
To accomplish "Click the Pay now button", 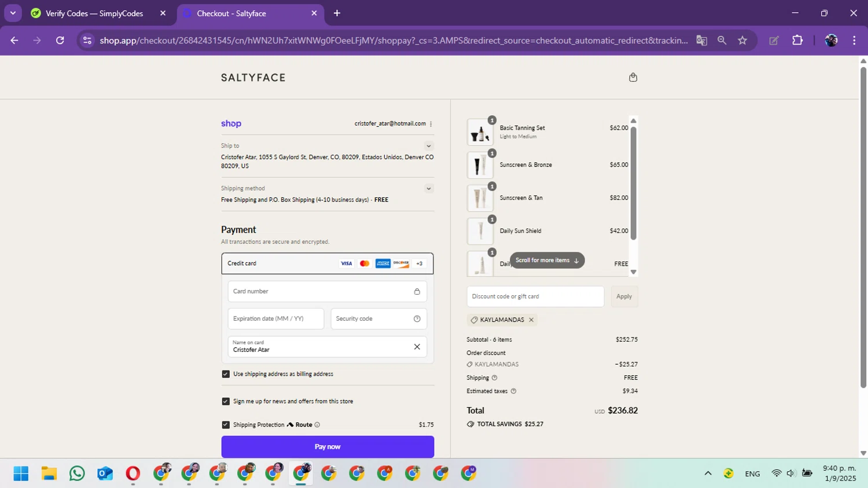I will click(x=328, y=447).
